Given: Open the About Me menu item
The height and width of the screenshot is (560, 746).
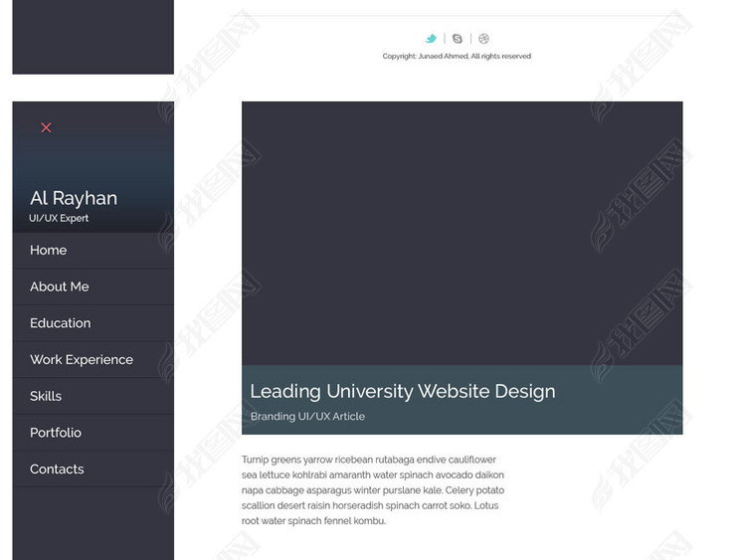Looking at the screenshot, I should point(60,286).
